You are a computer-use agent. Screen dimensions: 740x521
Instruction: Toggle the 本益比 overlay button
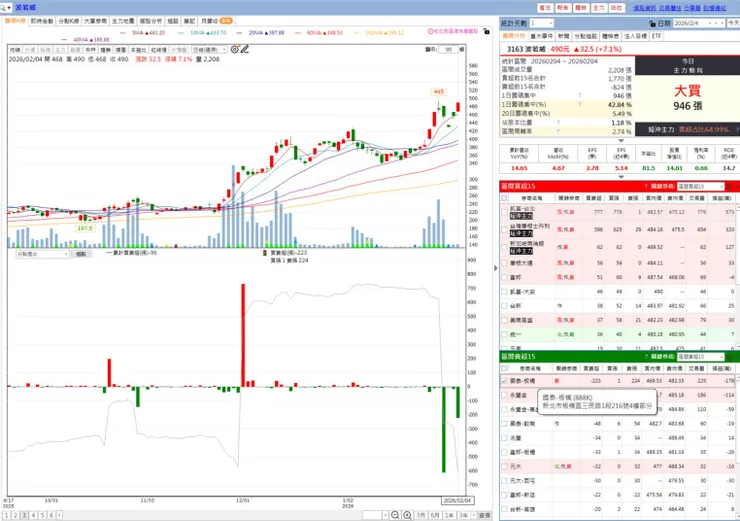[138, 50]
